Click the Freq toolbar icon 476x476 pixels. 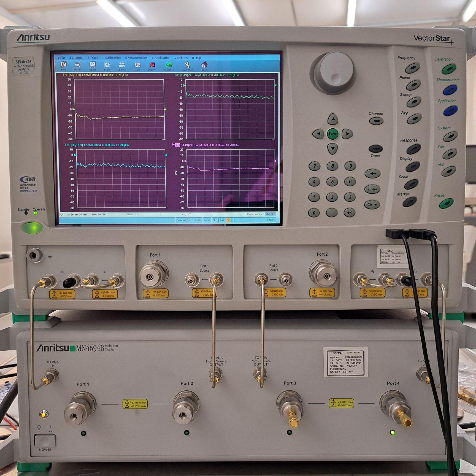(x=63, y=66)
